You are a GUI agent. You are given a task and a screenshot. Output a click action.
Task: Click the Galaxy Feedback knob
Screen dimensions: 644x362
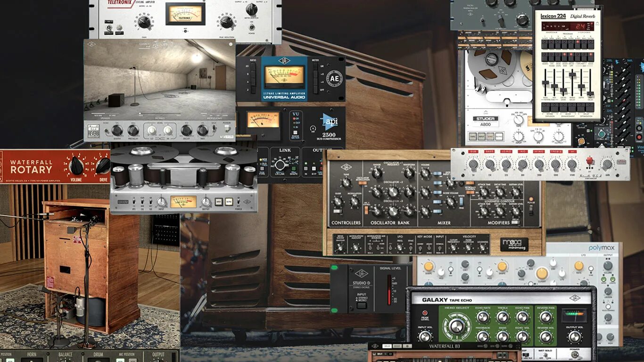point(483,336)
